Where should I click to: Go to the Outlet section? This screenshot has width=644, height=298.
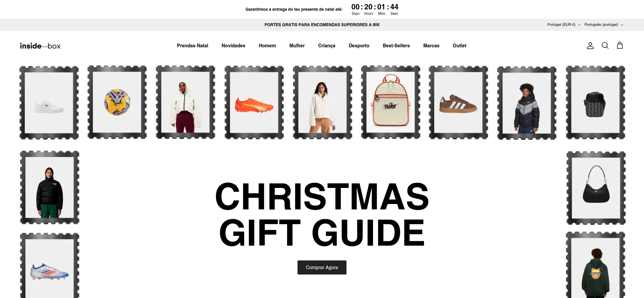[460, 46]
